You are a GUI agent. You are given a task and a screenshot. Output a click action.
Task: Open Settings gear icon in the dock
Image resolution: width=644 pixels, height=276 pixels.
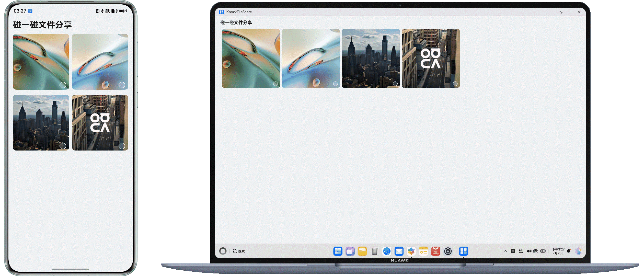(448, 251)
